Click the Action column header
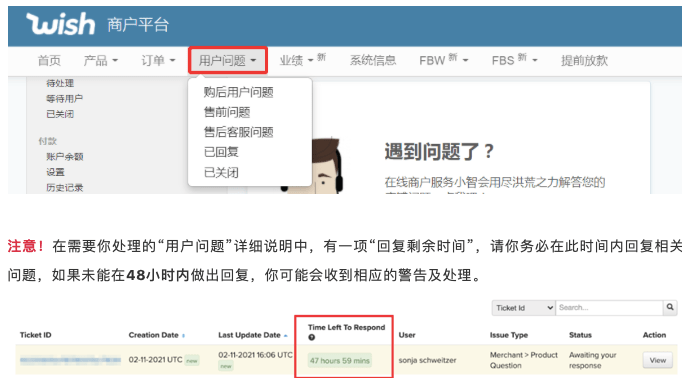682x378 pixels. (x=654, y=335)
